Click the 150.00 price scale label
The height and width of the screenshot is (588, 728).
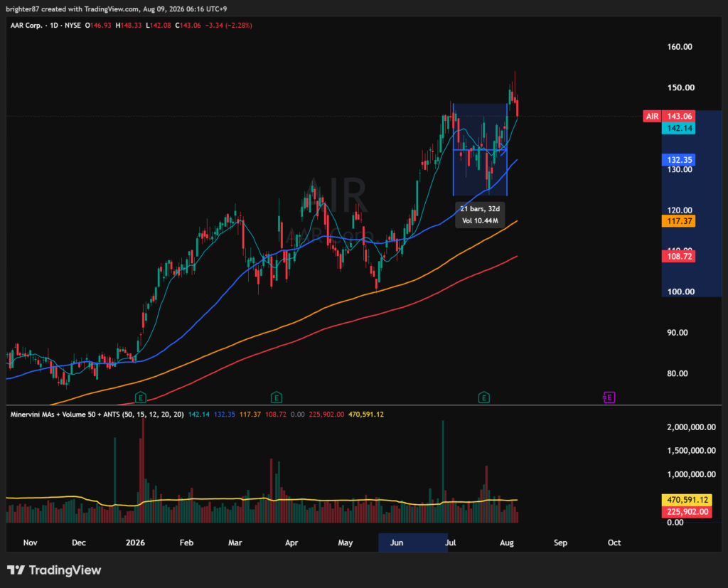point(680,87)
